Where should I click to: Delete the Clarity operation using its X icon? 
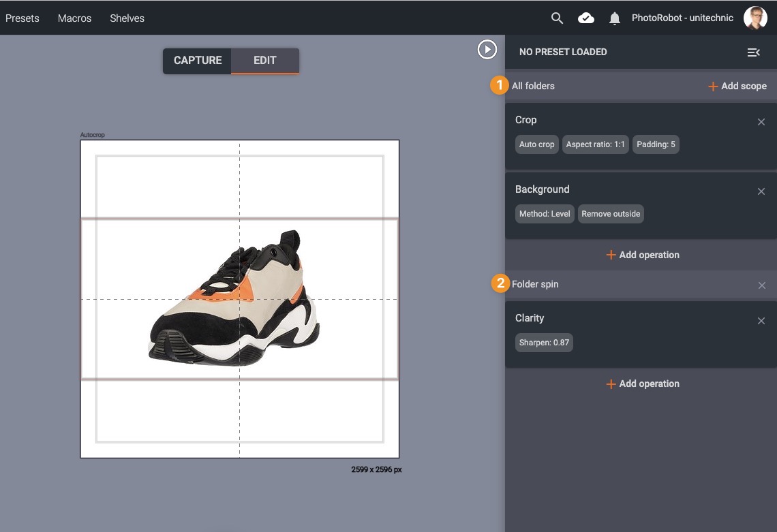[x=761, y=320]
